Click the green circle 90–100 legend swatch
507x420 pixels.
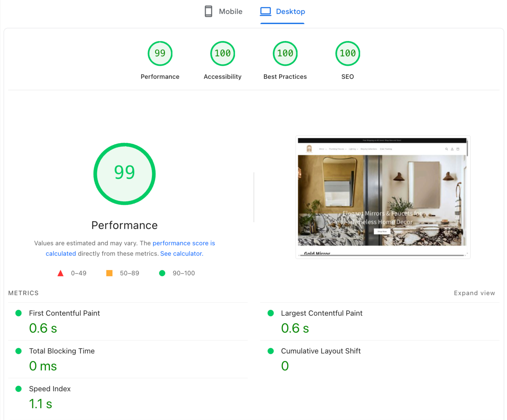point(162,273)
